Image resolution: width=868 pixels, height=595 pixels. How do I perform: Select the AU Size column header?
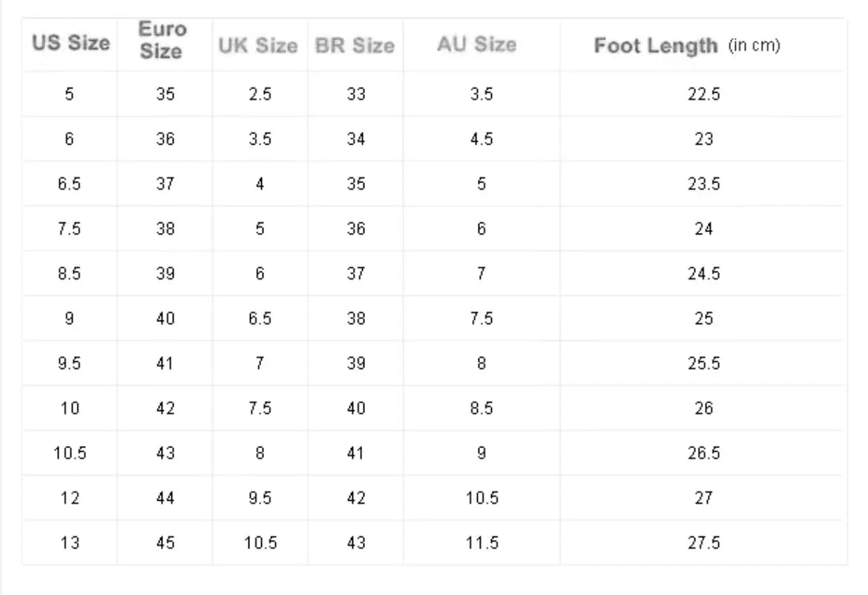click(476, 45)
